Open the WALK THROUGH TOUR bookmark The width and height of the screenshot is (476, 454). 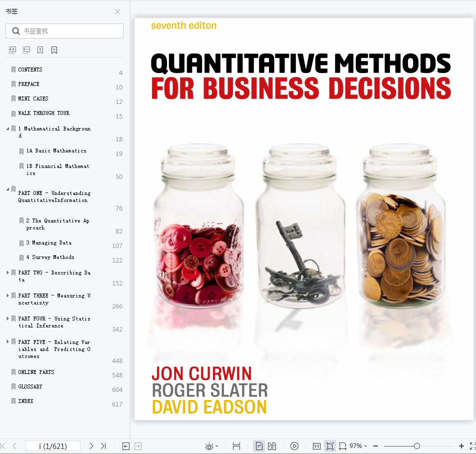coord(43,113)
